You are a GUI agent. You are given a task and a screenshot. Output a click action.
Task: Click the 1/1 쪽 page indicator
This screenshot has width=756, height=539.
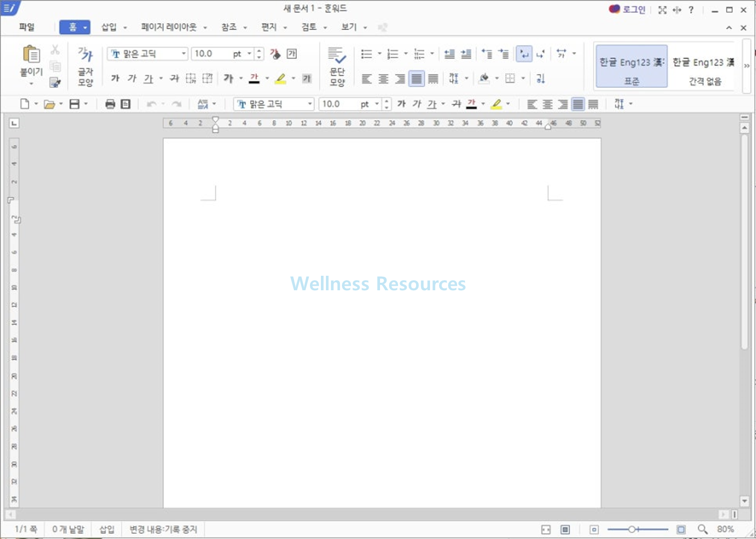tap(26, 529)
